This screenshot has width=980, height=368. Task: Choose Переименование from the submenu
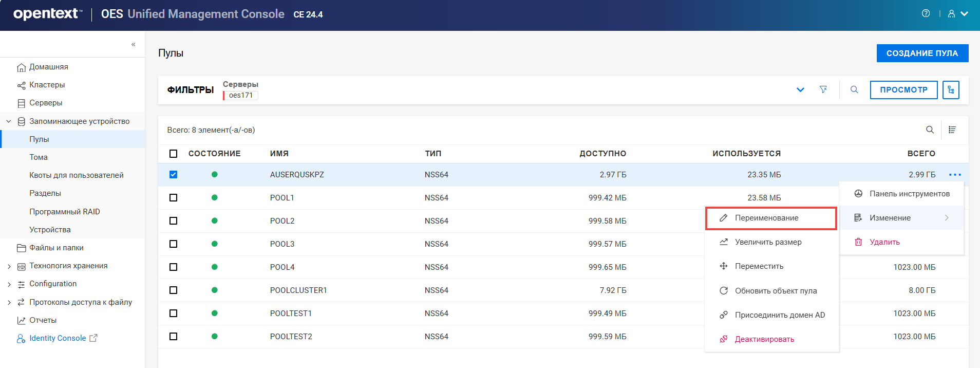(766, 218)
